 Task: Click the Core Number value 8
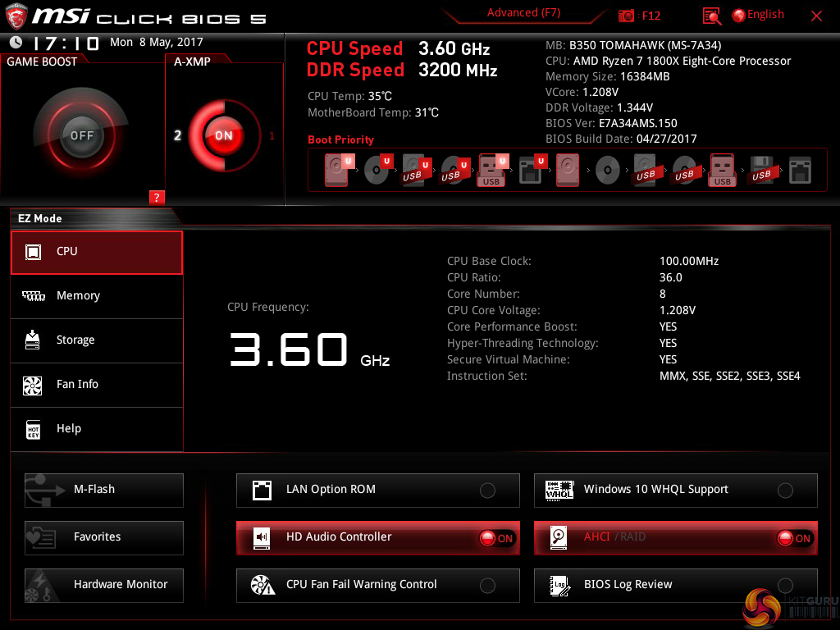[663, 294]
